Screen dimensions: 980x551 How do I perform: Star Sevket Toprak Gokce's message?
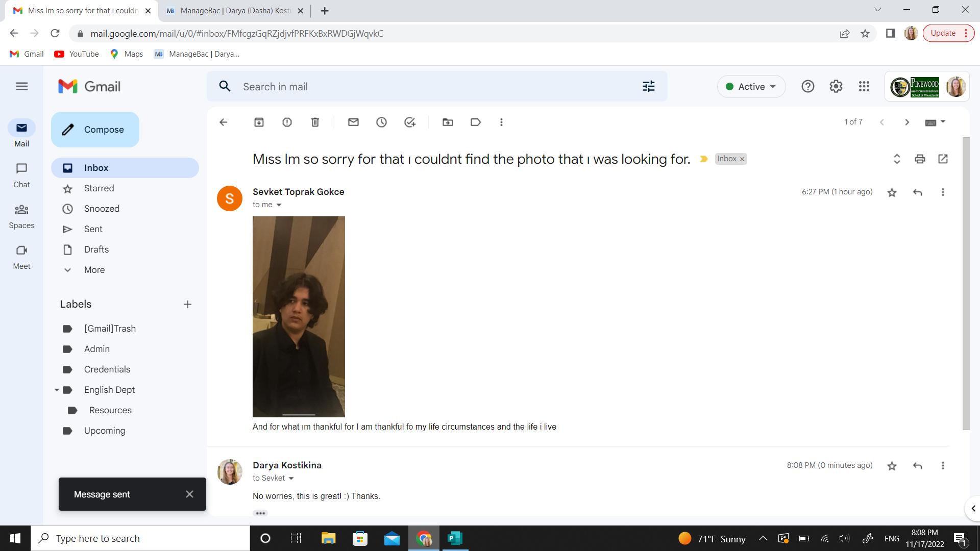tap(892, 192)
